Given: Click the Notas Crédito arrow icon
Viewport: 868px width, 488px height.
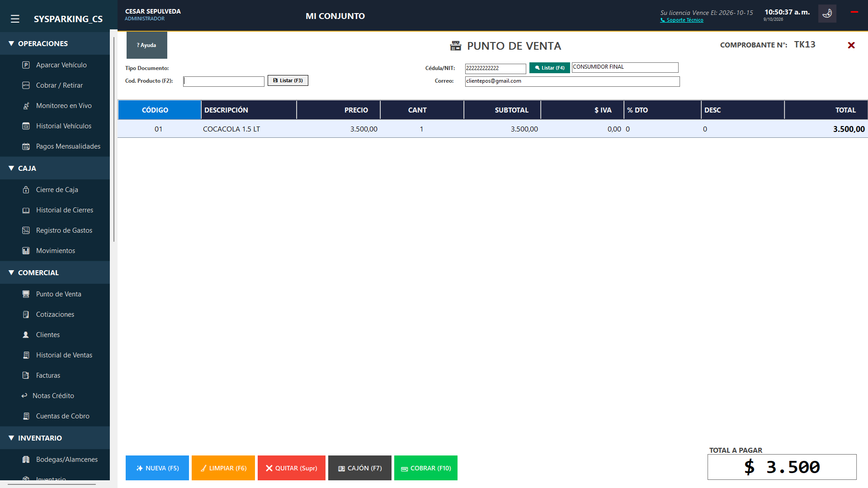Looking at the screenshot, I should 24,396.
